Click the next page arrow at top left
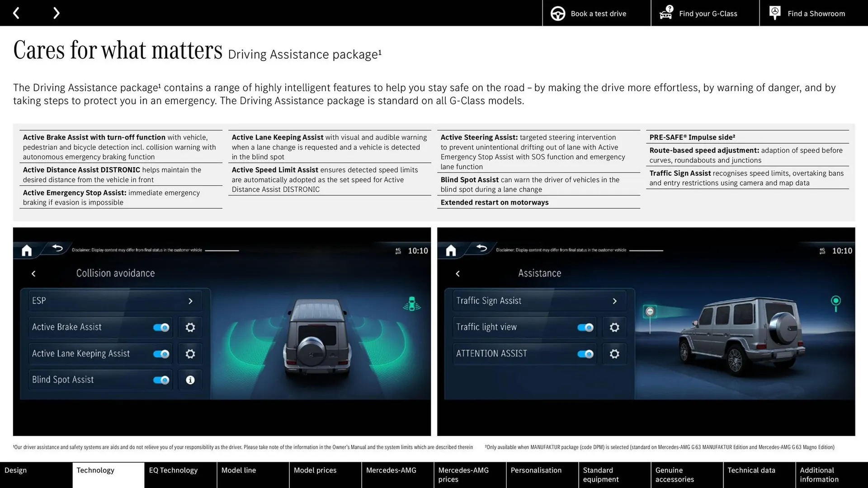Screen dimensions: 868x488 (x=56, y=13)
